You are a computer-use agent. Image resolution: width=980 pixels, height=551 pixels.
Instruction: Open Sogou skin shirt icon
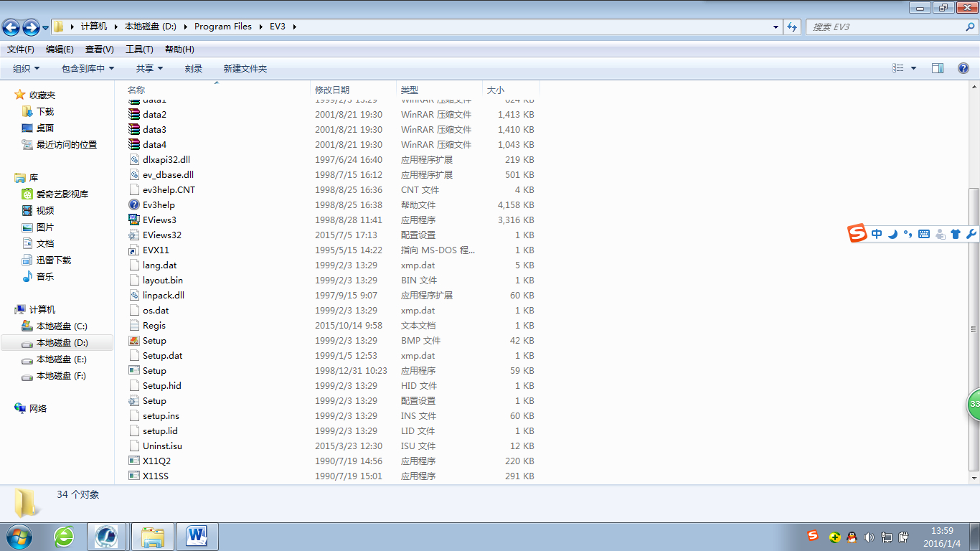coord(956,234)
